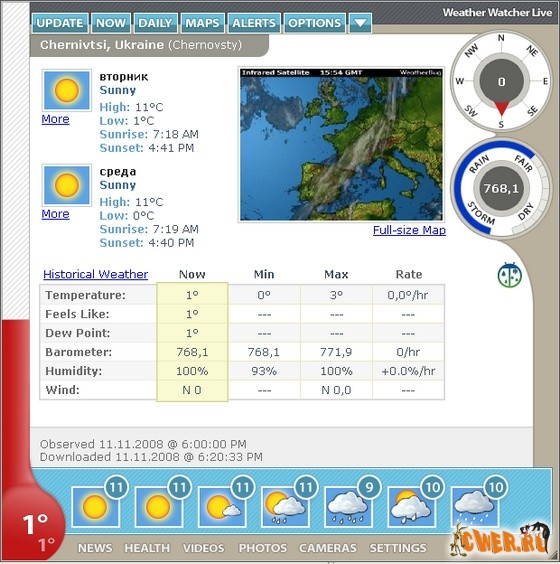Click the Temperature Now cell showing 1°
This screenshot has width=560, height=564.
[x=192, y=295]
